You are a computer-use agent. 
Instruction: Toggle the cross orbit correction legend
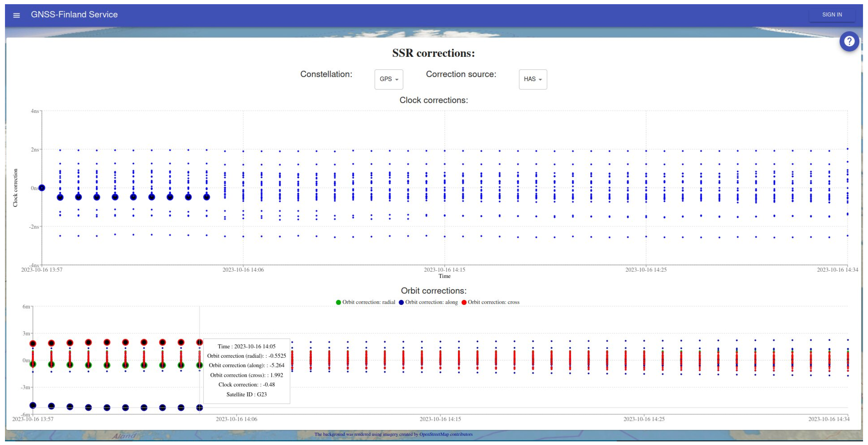tap(493, 302)
